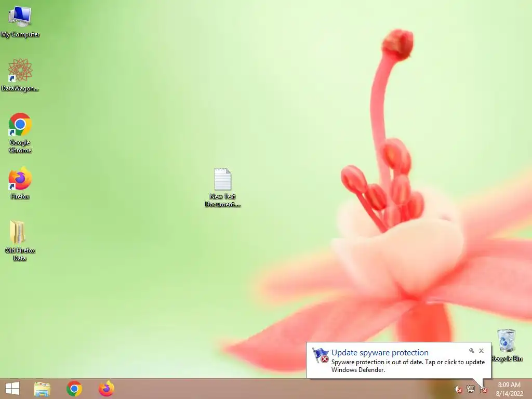Open File Explorer from the taskbar
The width and height of the screenshot is (532, 399).
pos(42,389)
